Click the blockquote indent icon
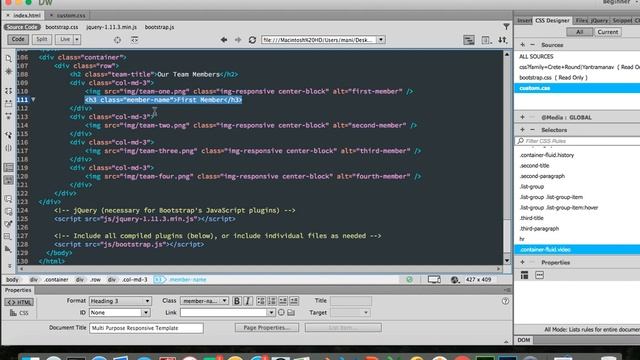The image size is (640, 360). 294,301
